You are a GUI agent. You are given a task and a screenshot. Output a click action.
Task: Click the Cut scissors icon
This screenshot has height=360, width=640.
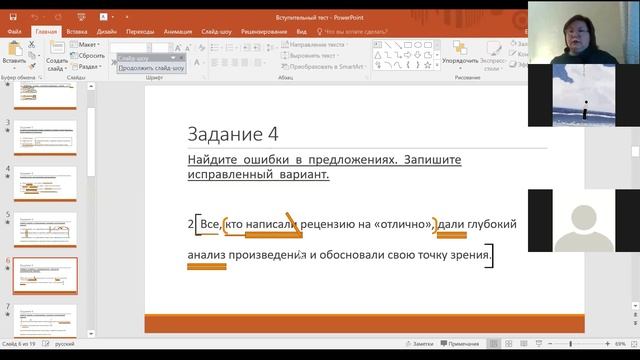point(32,44)
